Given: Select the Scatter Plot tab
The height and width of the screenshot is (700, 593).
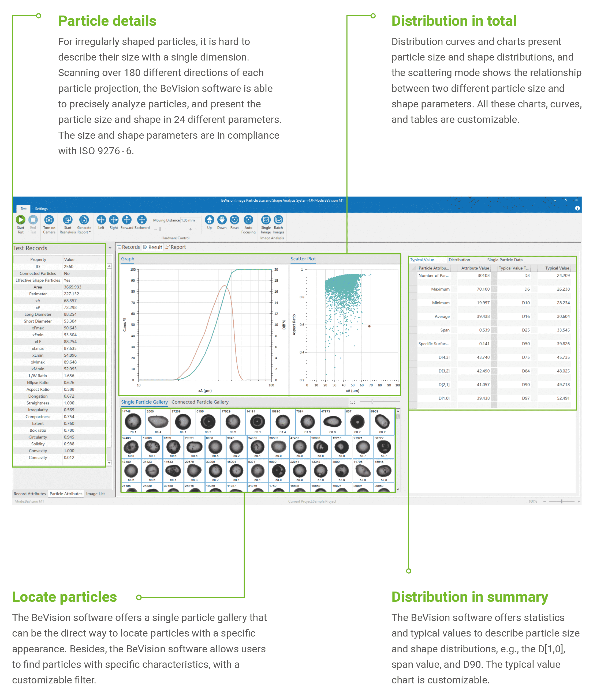Looking at the screenshot, I should point(303,259).
